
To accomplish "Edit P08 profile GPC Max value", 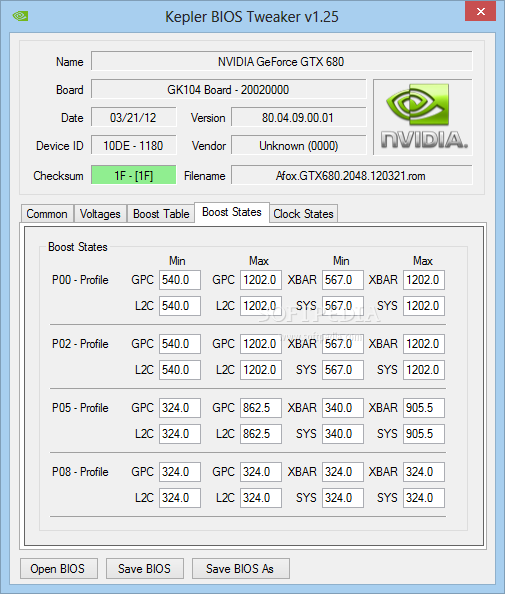I will point(261,472).
